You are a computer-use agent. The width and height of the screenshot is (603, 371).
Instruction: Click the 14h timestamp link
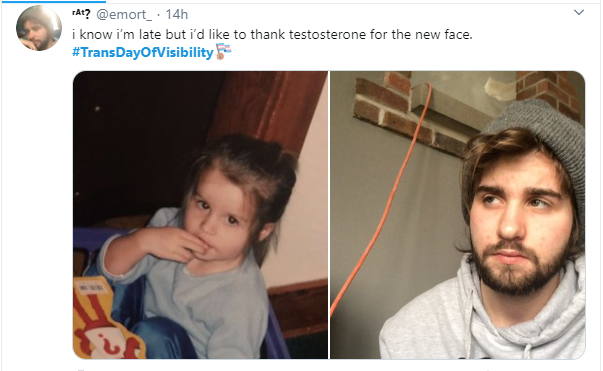(177, 14)
